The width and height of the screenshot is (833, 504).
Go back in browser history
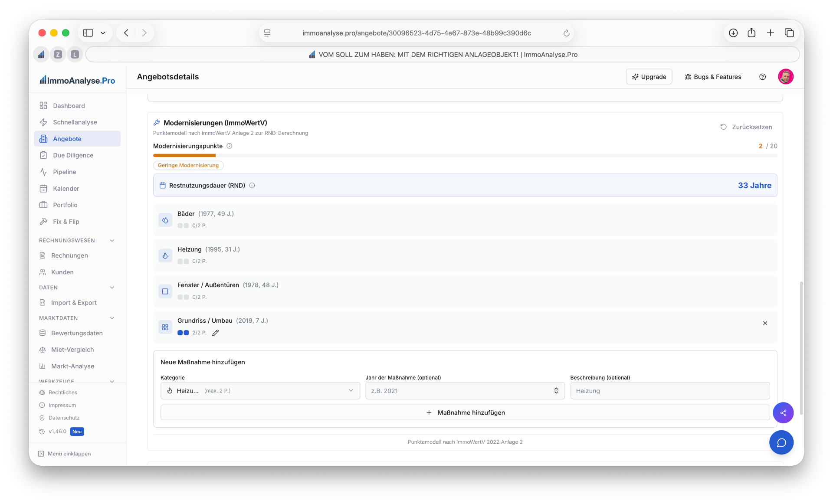point(126,33)
